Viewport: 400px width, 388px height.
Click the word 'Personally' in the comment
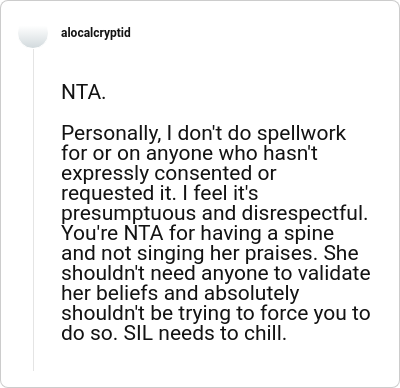(x=109, y=134)
